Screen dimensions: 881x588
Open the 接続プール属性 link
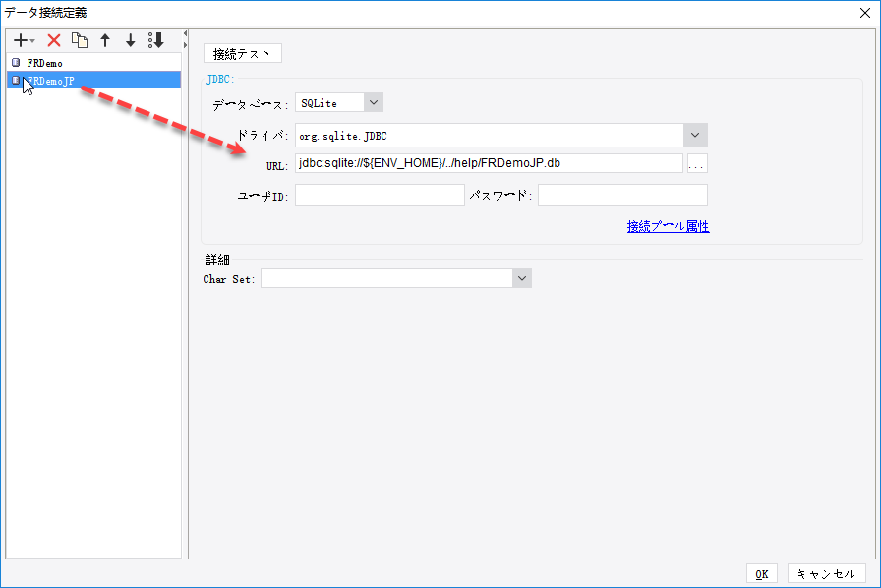coord(668,226)
